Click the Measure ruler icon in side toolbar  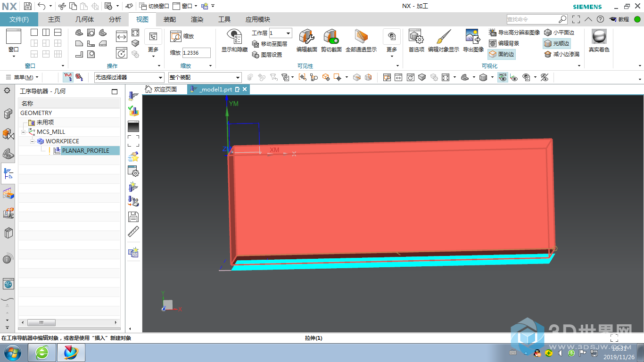tap(133, 231)
